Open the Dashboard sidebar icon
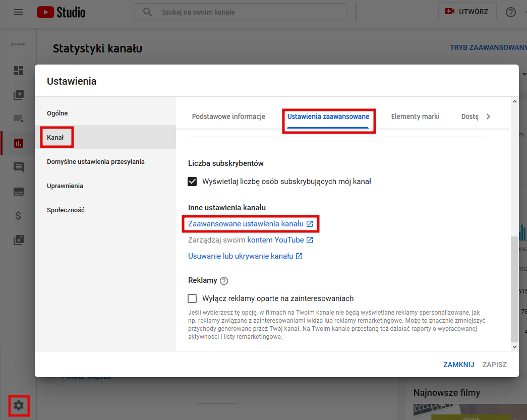 coord(19,71)
